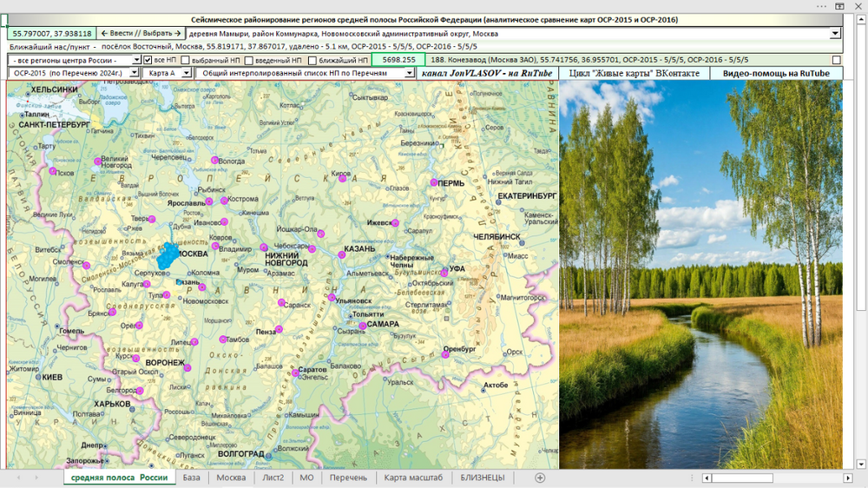Screen dimensions: 868x488
Task: Select the magenta marker at Брянск
Action: click(112, 313)
